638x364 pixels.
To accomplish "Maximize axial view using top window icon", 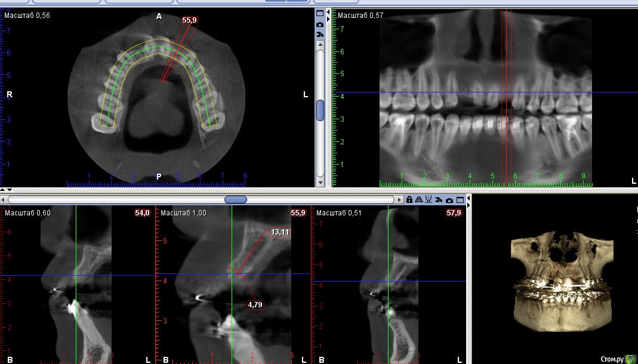I will 320,13.
